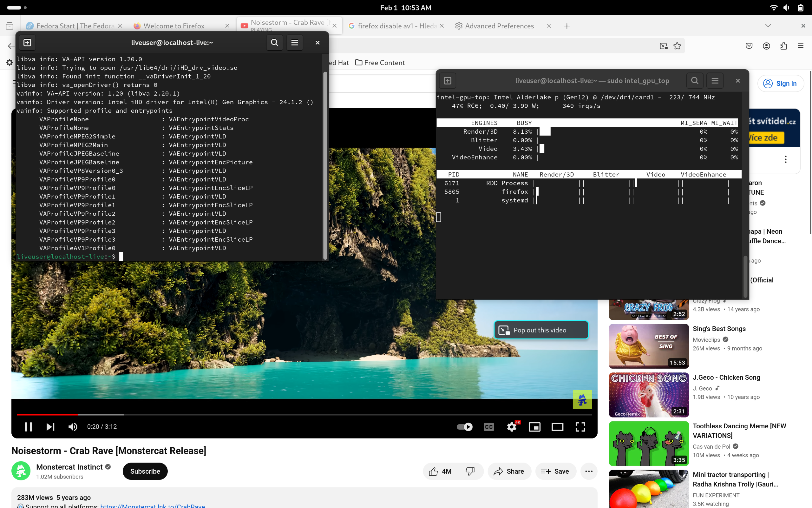Click the intel_gpu_top terminal scrollbar

[746, 276]
